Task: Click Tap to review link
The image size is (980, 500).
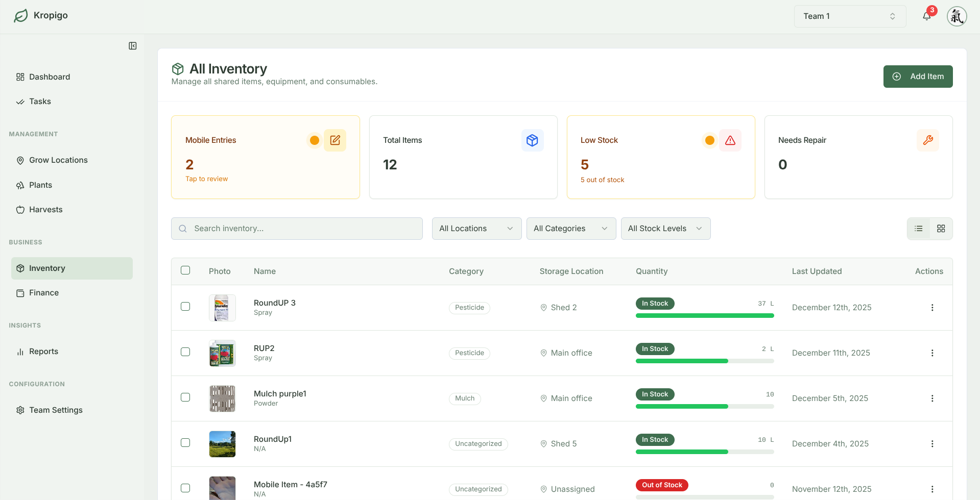Action: click(206, 179)
